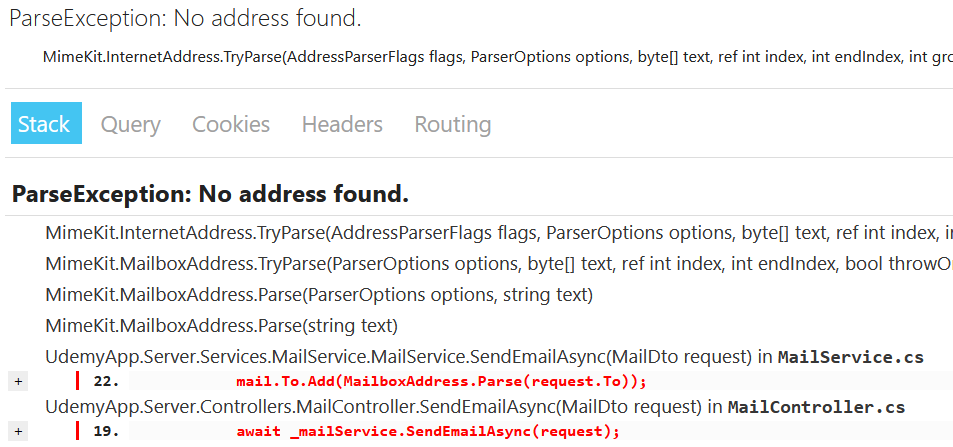Click the MailService.cs file name
The image size is (953, 447).
click(850, 357)
